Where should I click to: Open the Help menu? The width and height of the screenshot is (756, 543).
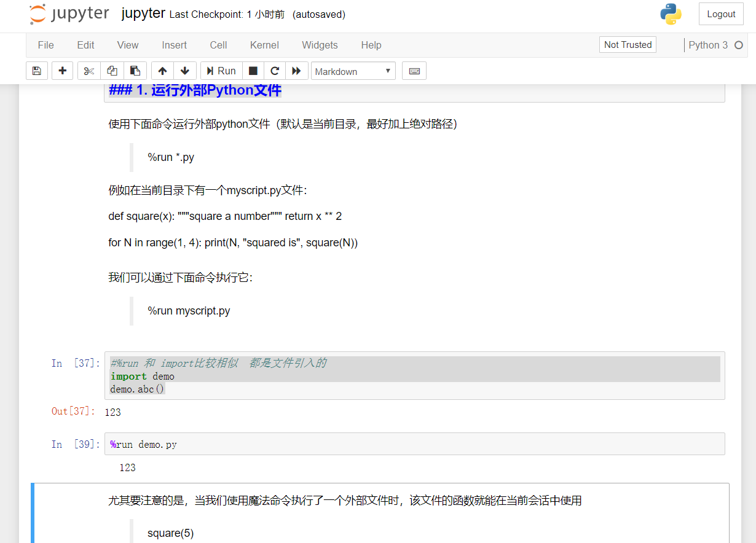[371, 45]
